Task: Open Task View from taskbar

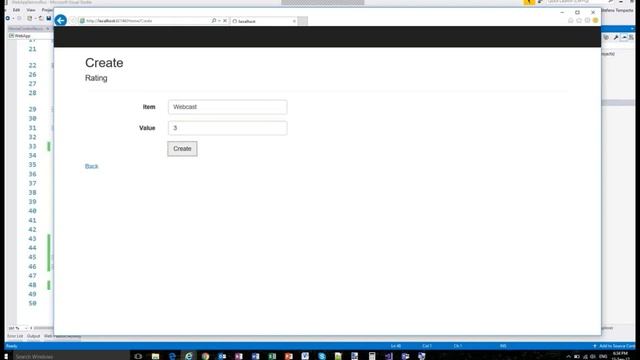Action: point(138,356)
